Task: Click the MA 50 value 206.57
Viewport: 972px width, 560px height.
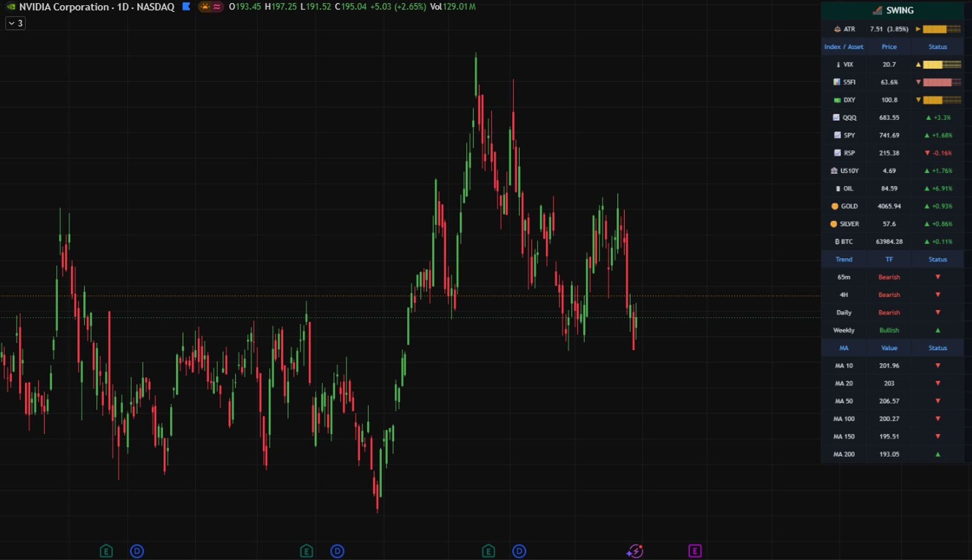Action: click(889, 401)
